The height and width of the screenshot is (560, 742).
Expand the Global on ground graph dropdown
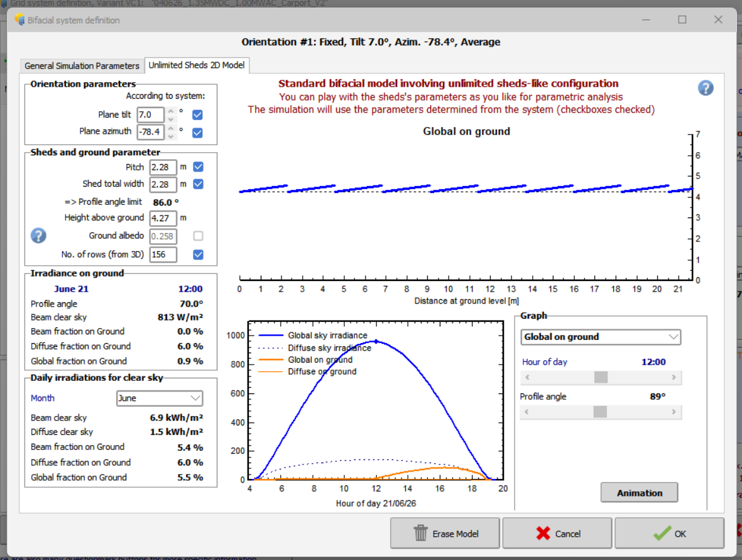(x=601, y=337)
